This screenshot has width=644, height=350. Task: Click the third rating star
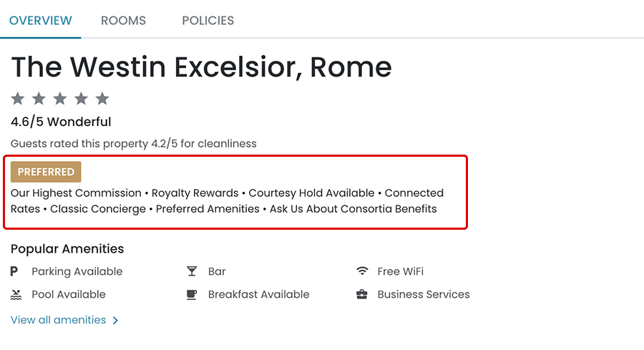60,98
